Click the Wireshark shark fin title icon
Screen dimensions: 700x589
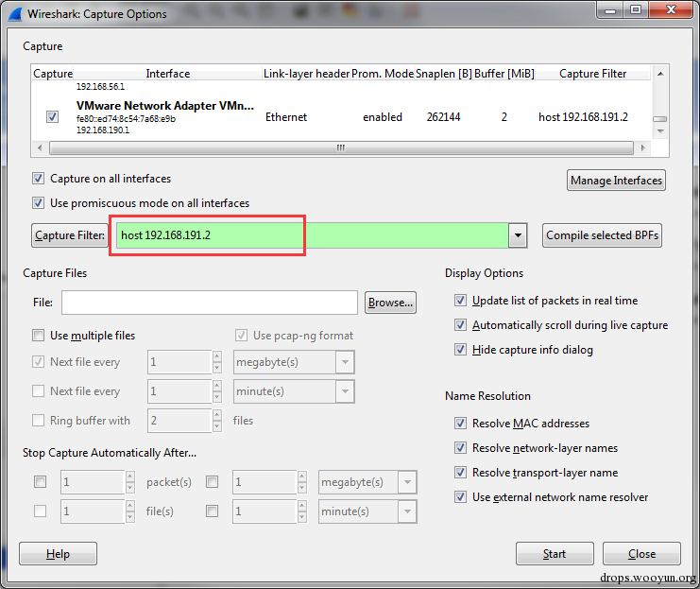point(16,13)
